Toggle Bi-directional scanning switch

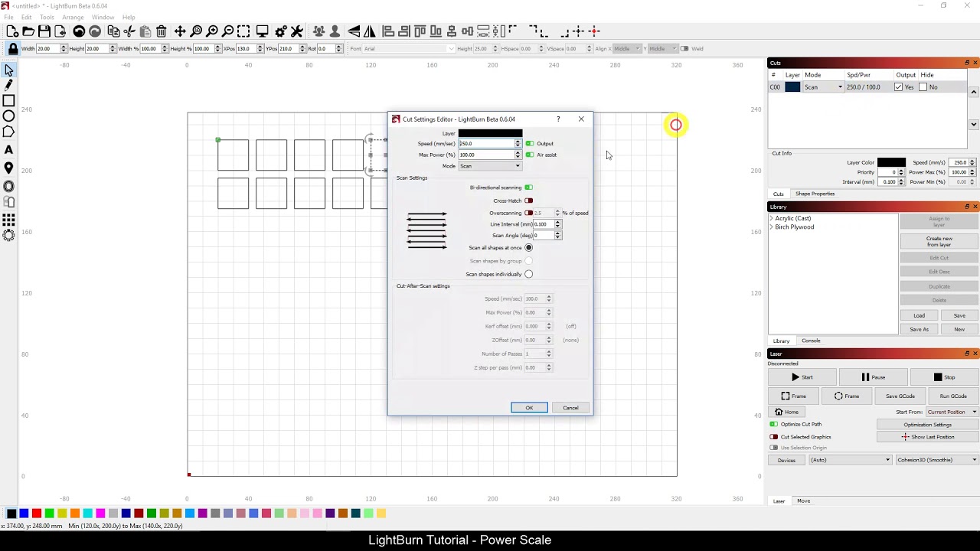(528, 187)
